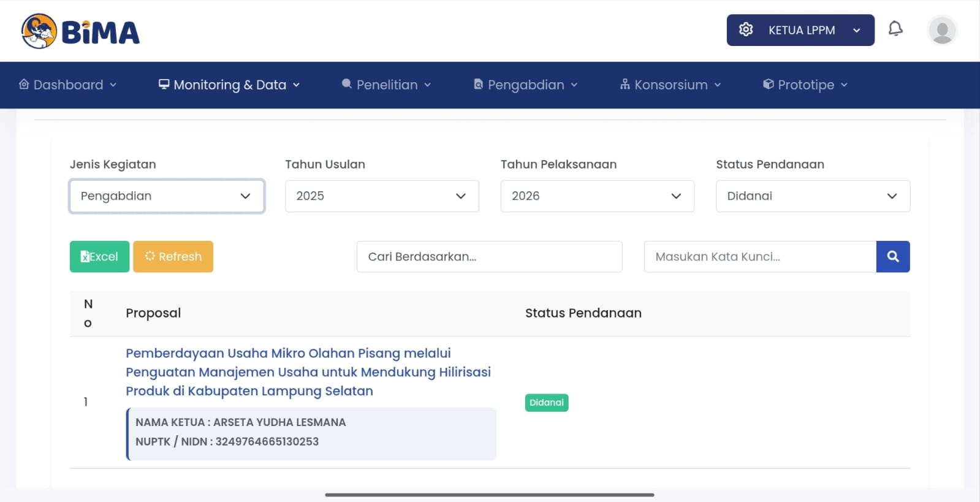Open the Jenis Kegiatan dropdown
This screenshot has width=980, height=502.
[x=167, y=196]
